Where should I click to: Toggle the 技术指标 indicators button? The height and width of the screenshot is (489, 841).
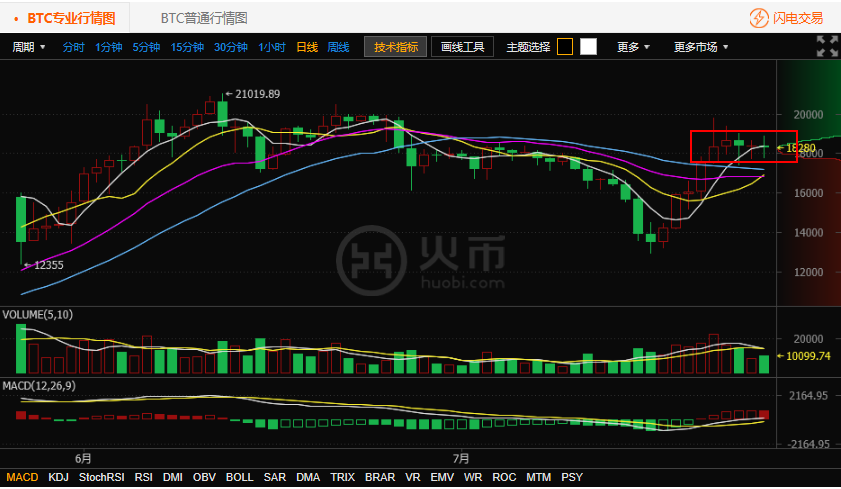(x=395, y=47)
